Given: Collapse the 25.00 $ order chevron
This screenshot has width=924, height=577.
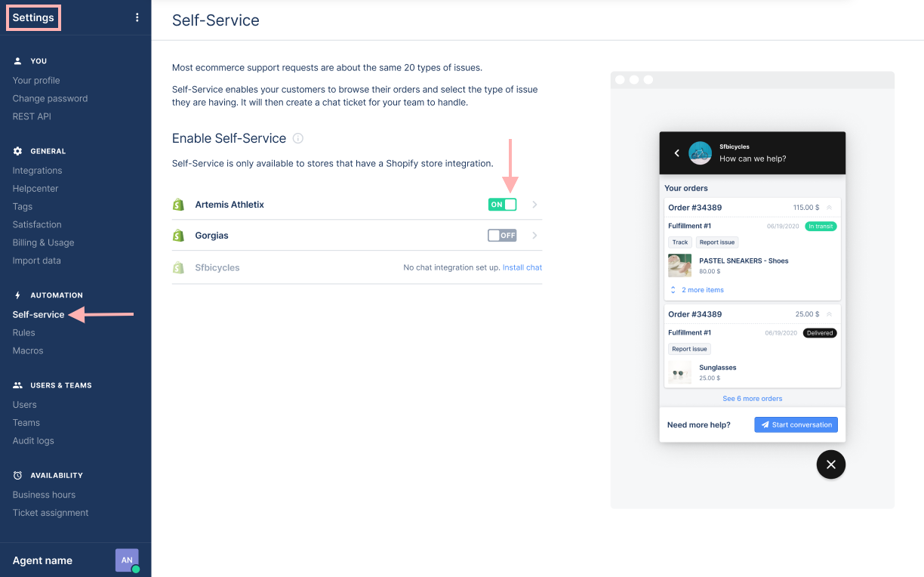Looking at the screenshot, I should (829, 314).
